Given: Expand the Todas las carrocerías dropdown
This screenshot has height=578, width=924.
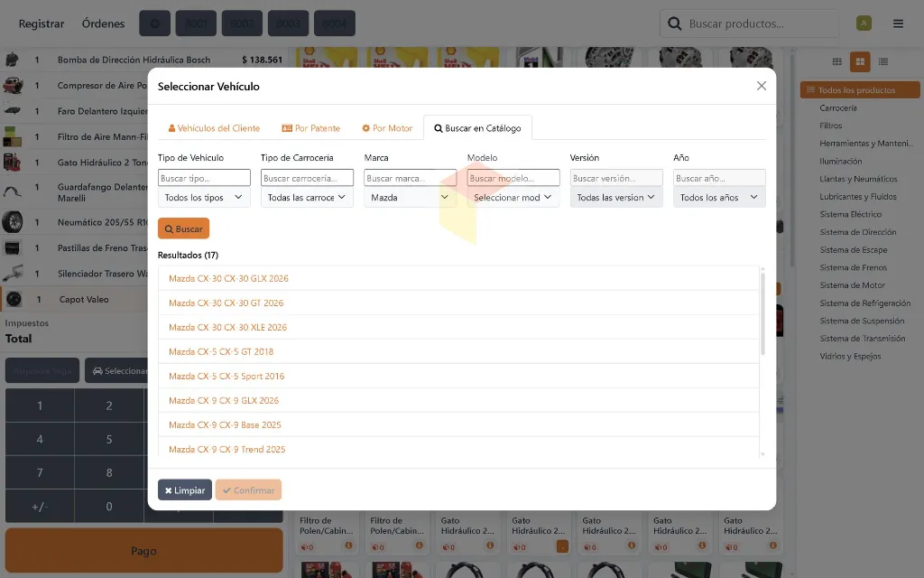Looking at the screenshot, I should (307, 198).
